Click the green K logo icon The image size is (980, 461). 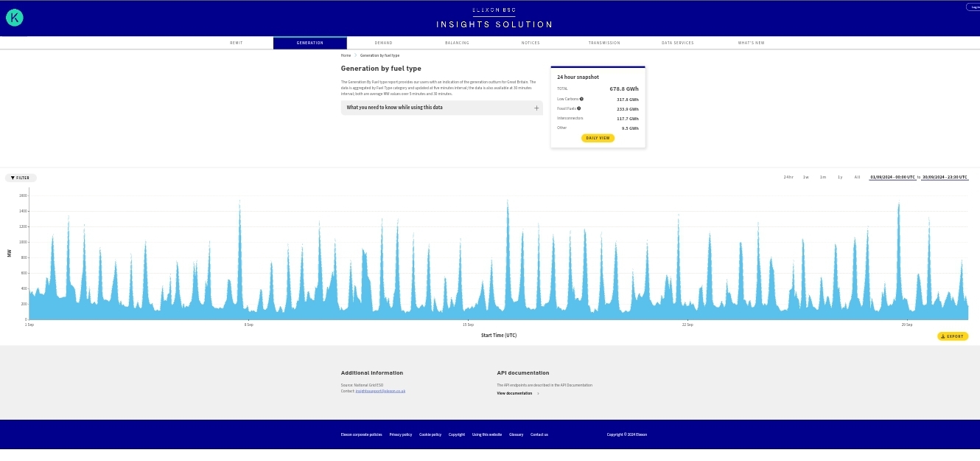(15, 18)
